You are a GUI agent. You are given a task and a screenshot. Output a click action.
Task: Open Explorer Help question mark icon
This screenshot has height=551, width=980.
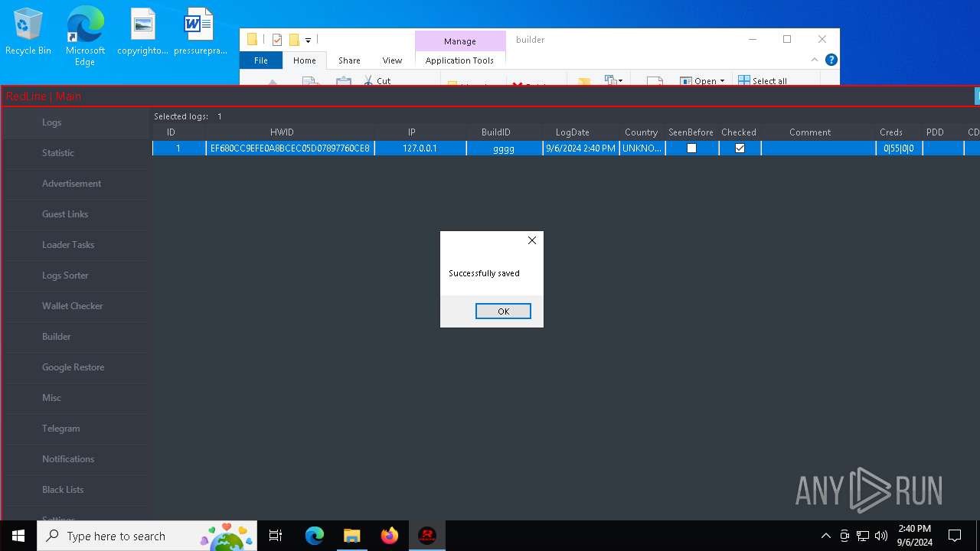(x=831, y=60)
